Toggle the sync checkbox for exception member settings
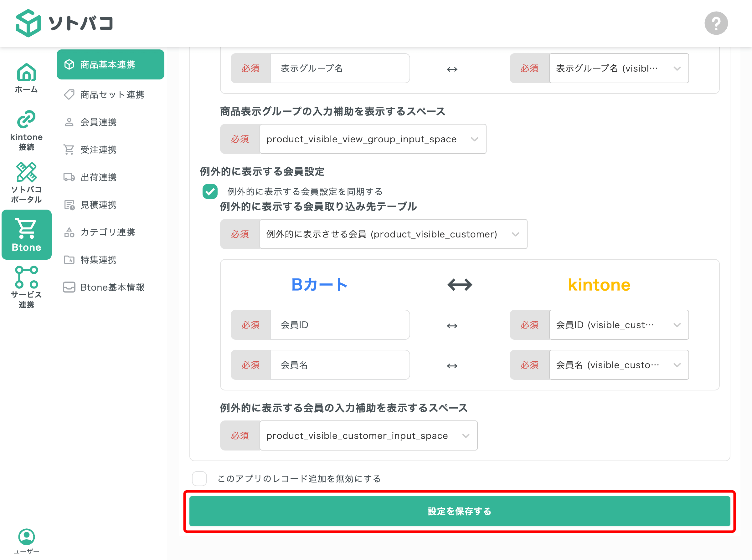 point(210,191)
